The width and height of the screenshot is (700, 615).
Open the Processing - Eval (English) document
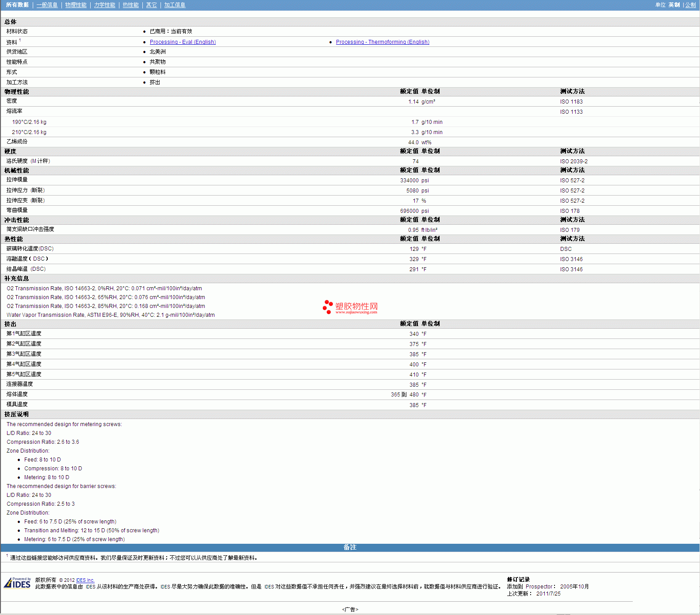tap(183, 42)
